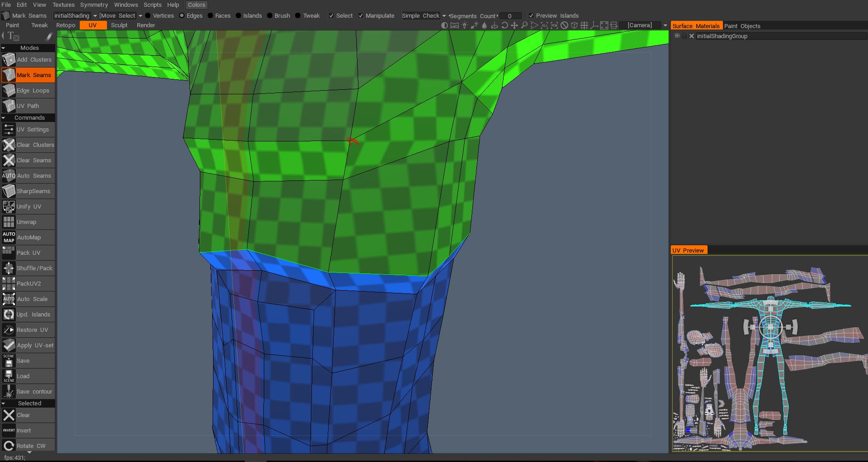This screenshot has height=462, width=868.
Task: Click the Clear Seams X icon
Action: coord(9,160)
